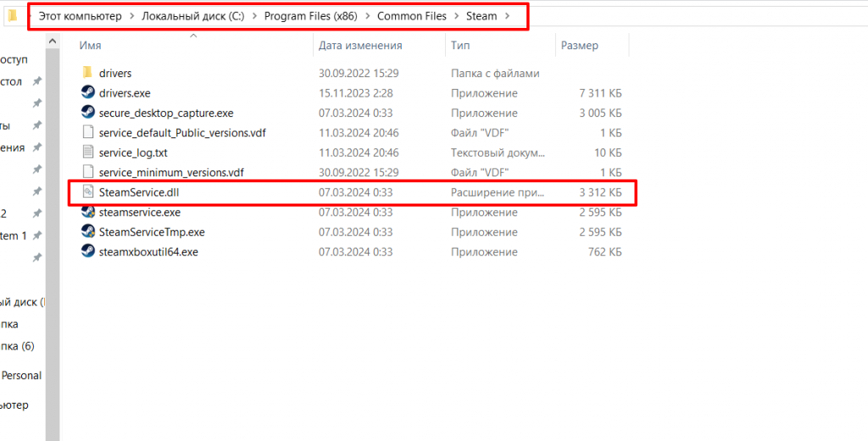
Task: Expand the chevron after Steam in breadcrumb
Action: [507, 16]
